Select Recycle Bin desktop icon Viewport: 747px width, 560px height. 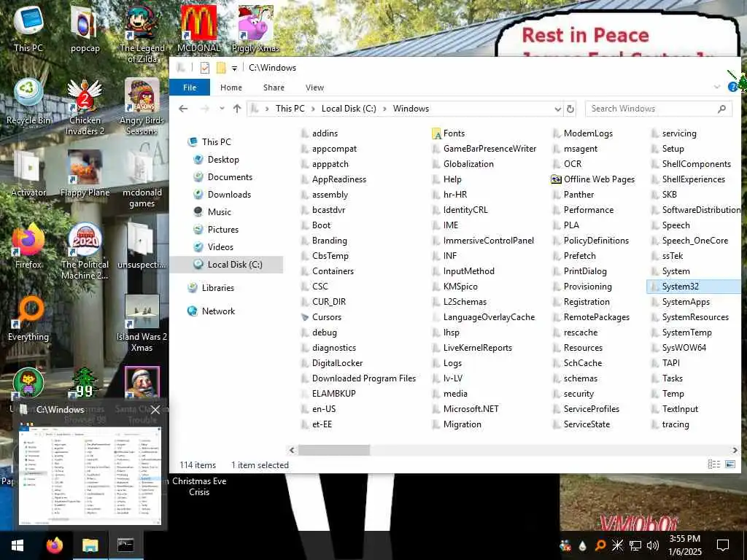click(28, 102)
